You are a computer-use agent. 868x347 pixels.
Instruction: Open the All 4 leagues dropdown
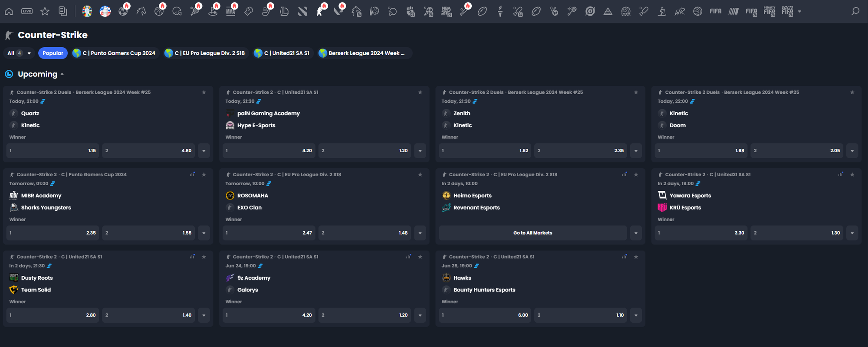coord(19,53)
